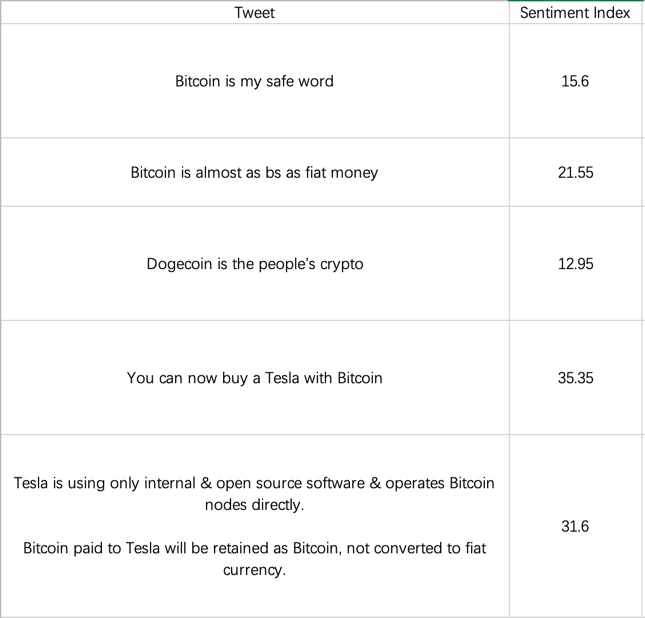Click the word 'fiat money' in second tweet
This screenshot has height=618, width=645.
click(x=341, y=172)
